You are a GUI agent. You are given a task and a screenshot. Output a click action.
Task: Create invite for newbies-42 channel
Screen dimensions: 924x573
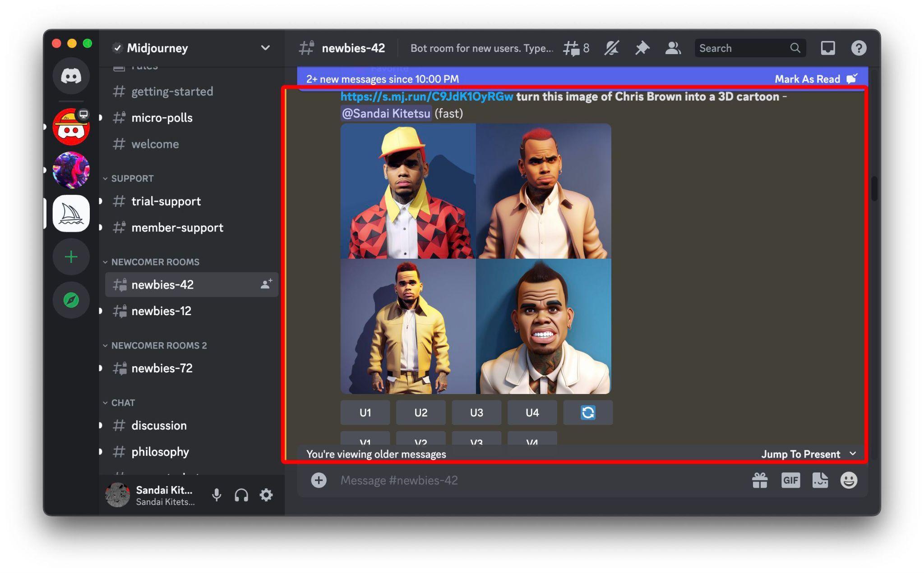tap(266, 284)
